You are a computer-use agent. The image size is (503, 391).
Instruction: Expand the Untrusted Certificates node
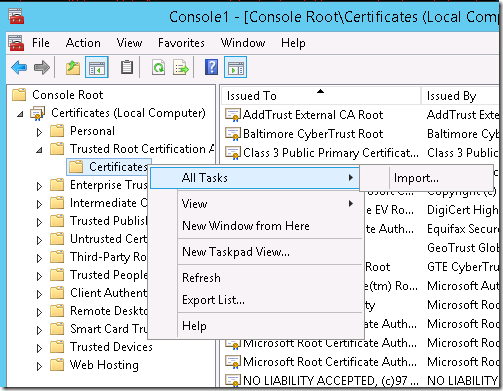coord(39,240)
